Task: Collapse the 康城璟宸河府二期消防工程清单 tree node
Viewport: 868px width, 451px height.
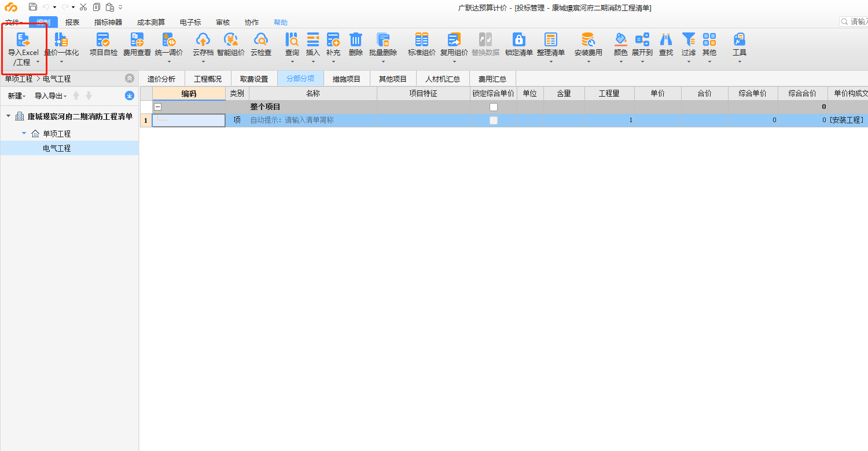Action: pyautogui.click(x=8, y=116)
